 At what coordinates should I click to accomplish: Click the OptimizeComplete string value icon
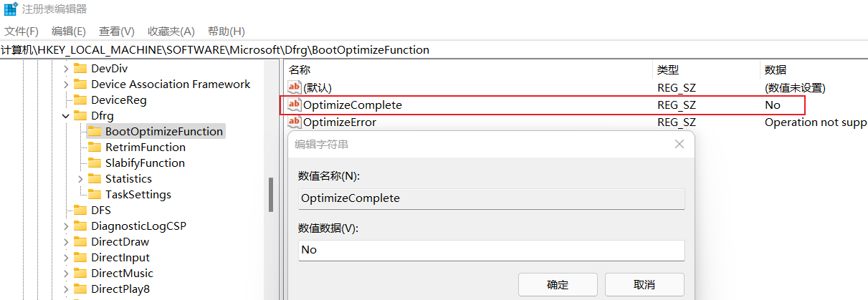point(294,105)
